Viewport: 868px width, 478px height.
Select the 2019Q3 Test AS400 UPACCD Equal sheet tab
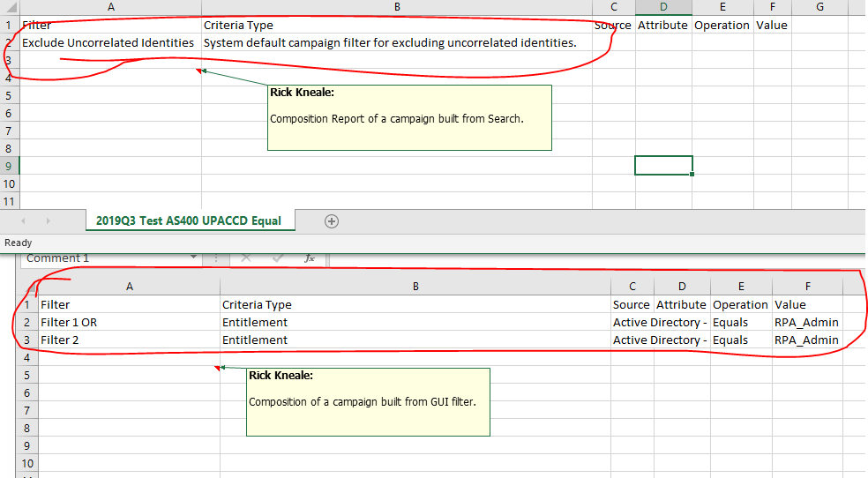coord(190,220)
